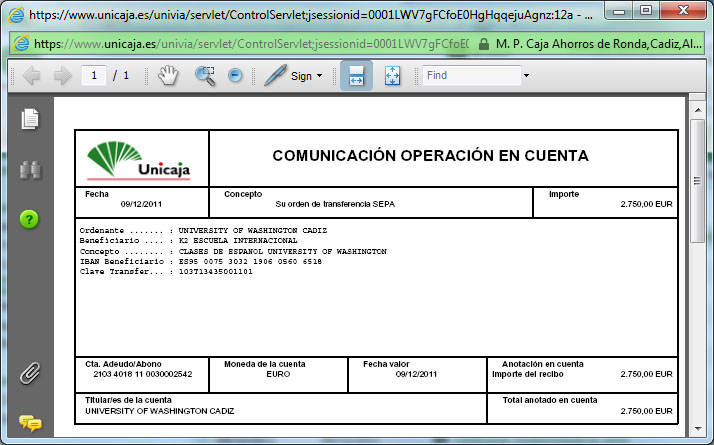Select the Hand pan tool
714x445 pixels.
pyautogui.click(x=168, y=75)
